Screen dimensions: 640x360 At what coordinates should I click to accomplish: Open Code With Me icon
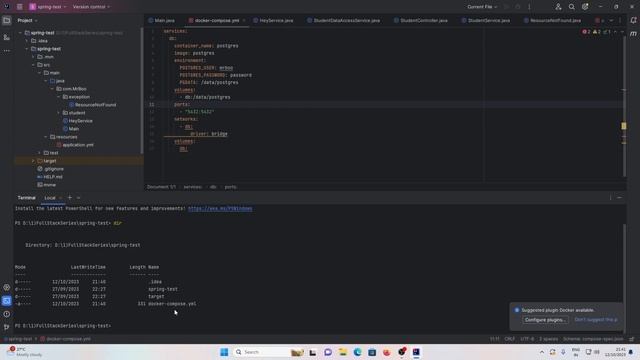pyautogui.click(x=558, y=7)
